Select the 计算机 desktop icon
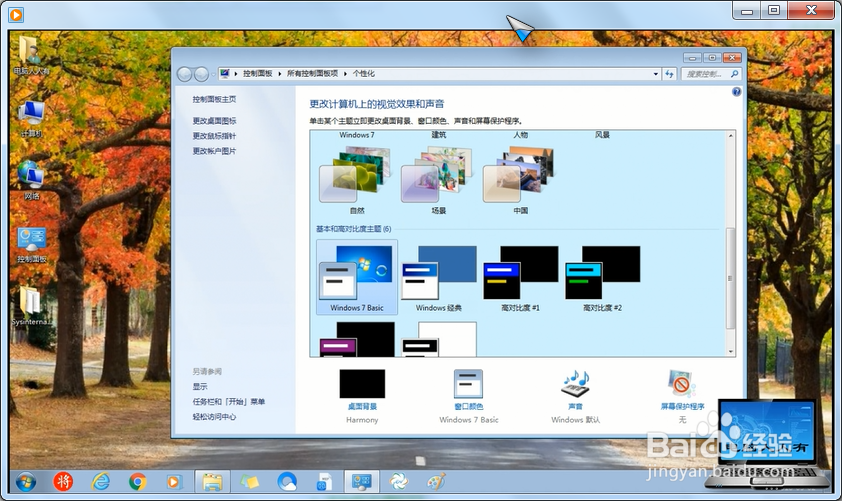 click(31, 118)
